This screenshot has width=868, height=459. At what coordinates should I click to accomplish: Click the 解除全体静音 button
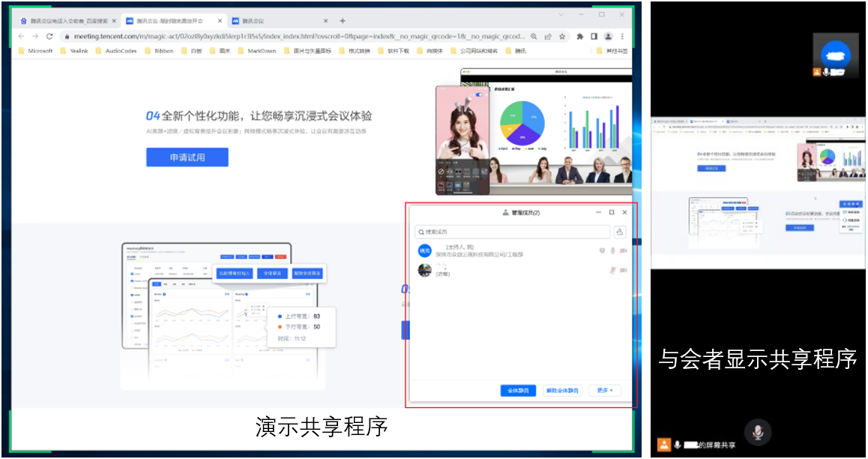point(562,390)
